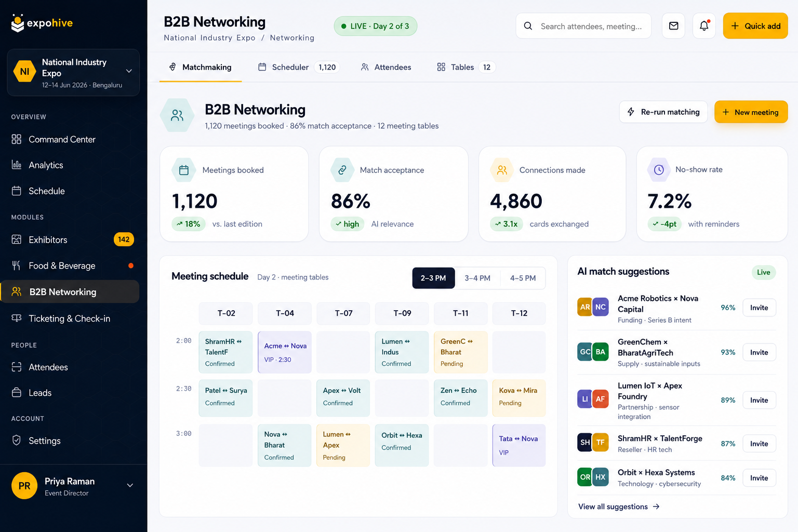Click the Analytics chart icon
The height and width of the screenshot is (532, 798).
[17, 165]
